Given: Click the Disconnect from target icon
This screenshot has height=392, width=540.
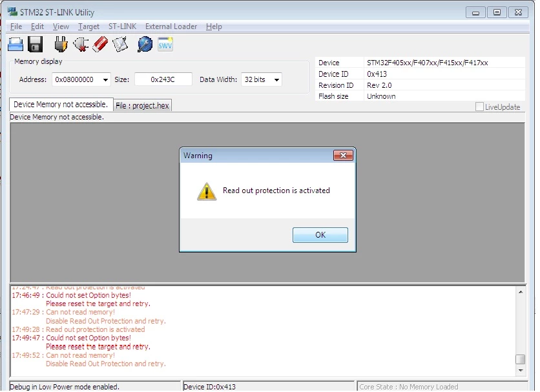Looking at the screenshot, I should pos(81,45).
